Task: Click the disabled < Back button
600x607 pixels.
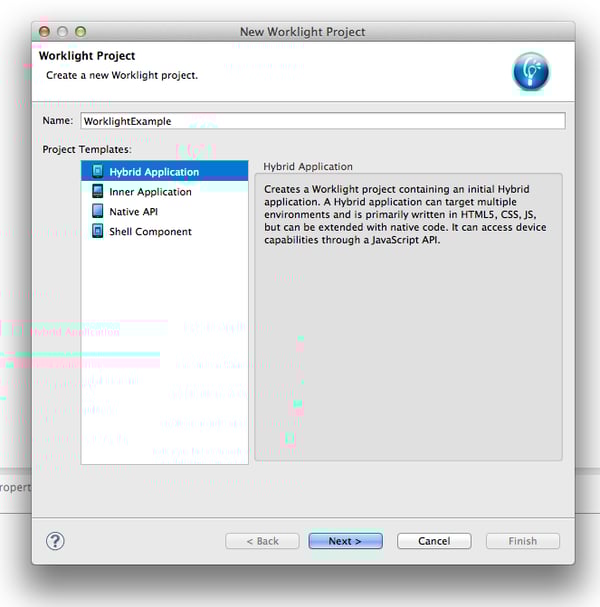Action: pyautogui.click(x=262, y=541)
